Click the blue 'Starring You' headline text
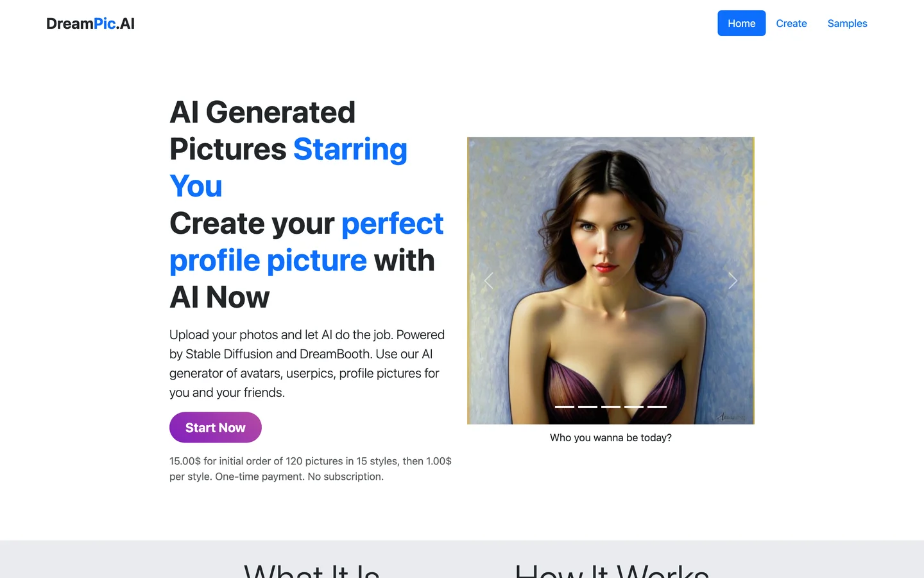 pyautogui.click(x=288, y=168)
